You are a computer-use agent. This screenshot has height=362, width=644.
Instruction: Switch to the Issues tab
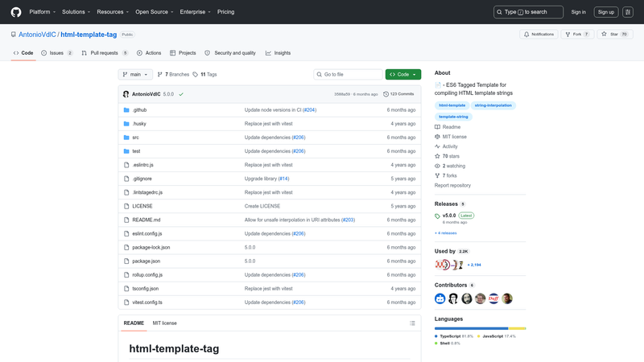56,53
